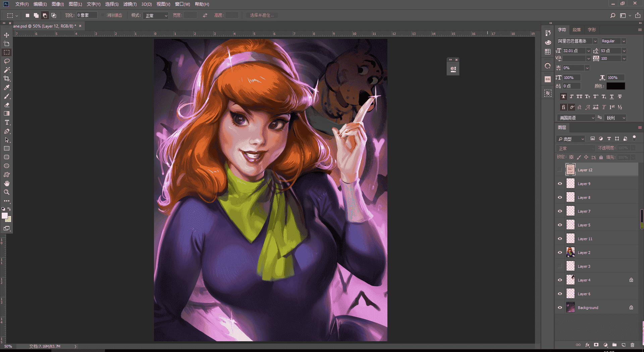Open the language dropdown

coord(576,118)
